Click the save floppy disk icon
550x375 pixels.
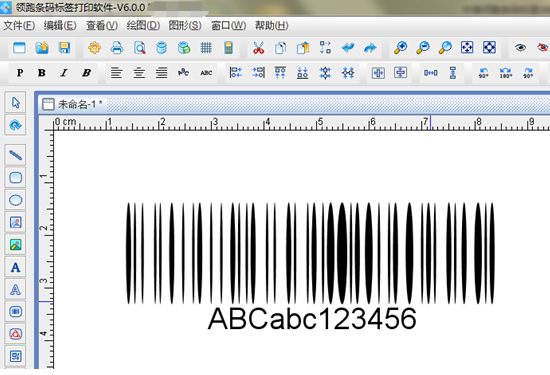point(64,48)
